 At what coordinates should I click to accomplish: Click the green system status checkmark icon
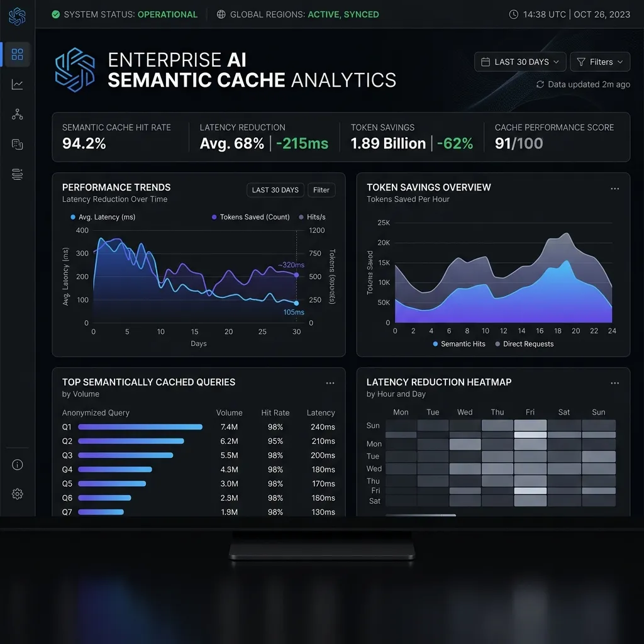56,14
